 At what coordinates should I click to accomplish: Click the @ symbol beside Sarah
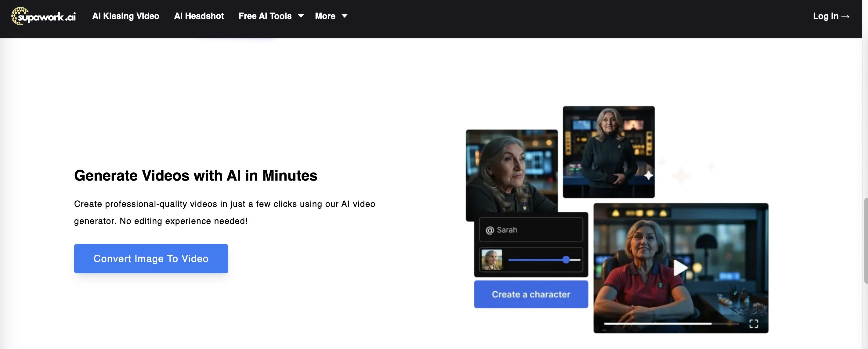click(x=490, y=230)
